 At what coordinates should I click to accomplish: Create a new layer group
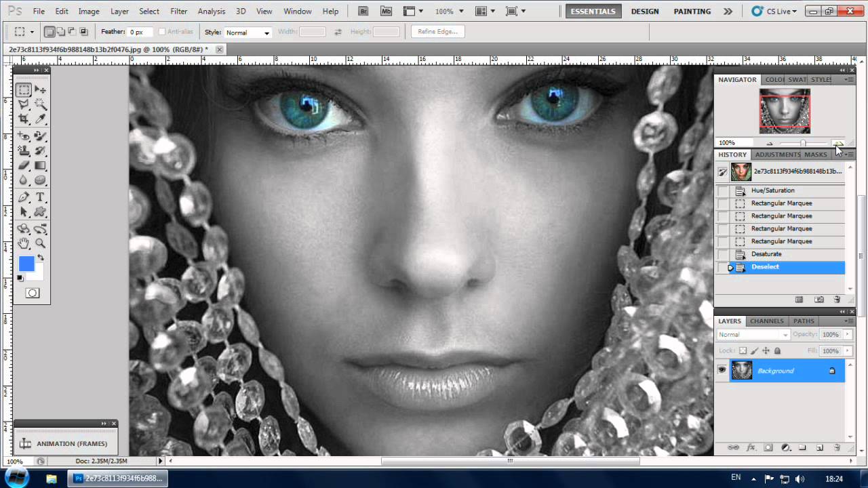click(x=802, y=447)
